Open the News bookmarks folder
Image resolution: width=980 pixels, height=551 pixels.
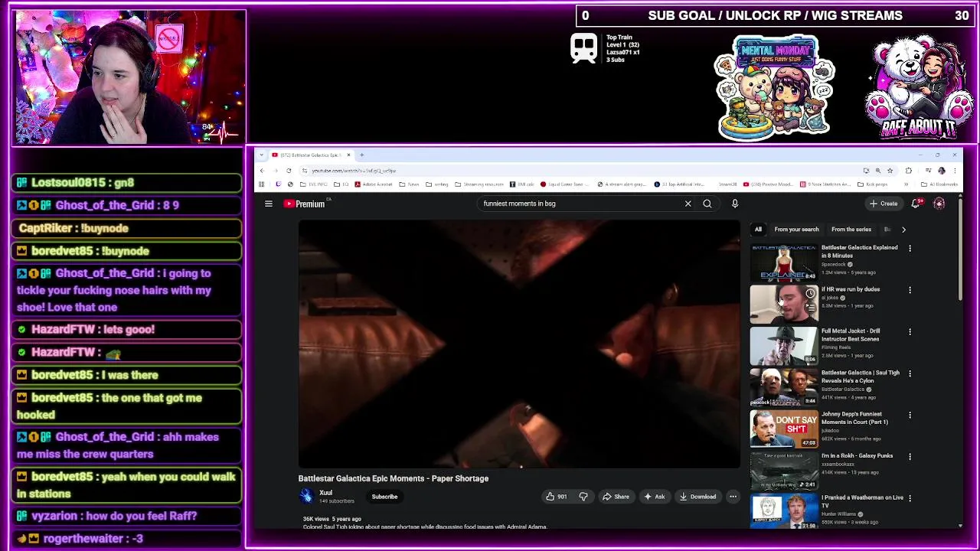pos(409,184)
